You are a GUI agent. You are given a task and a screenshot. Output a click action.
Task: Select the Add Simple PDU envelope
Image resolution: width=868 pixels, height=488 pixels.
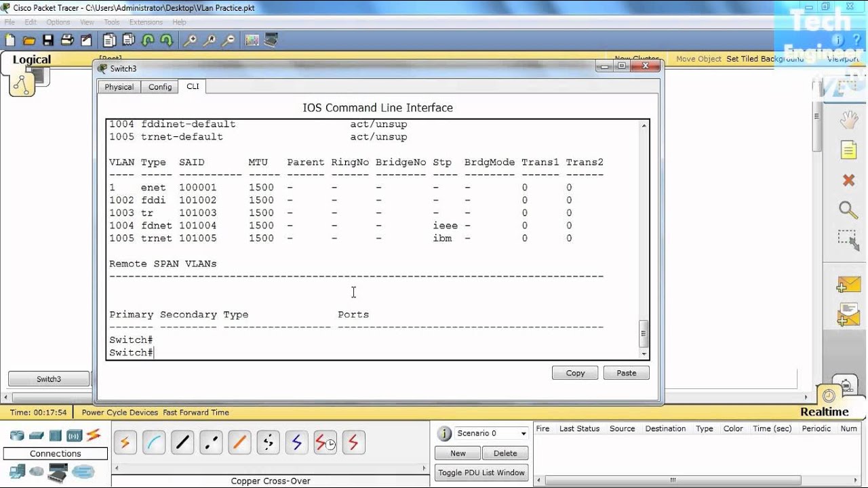[x=848, y=284]
